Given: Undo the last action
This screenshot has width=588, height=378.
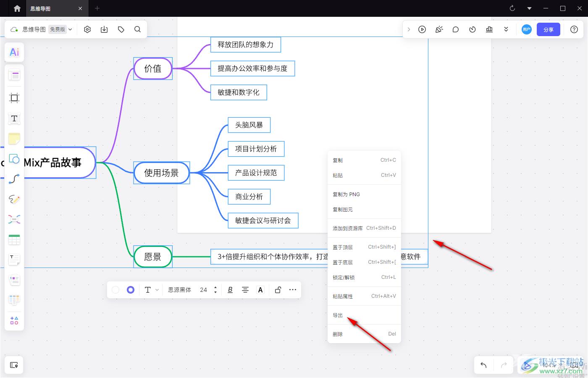Looking at the screenshot, I should click(483, 365).
